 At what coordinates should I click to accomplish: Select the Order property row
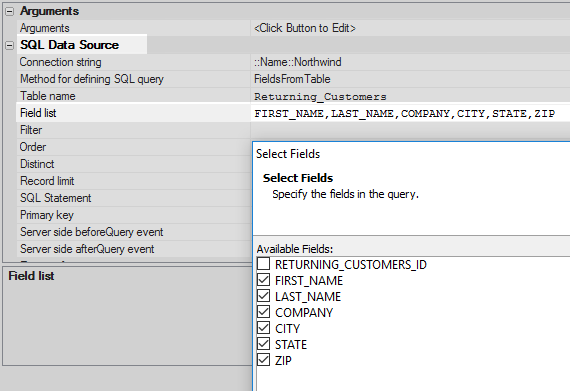[x=133, y=147]
